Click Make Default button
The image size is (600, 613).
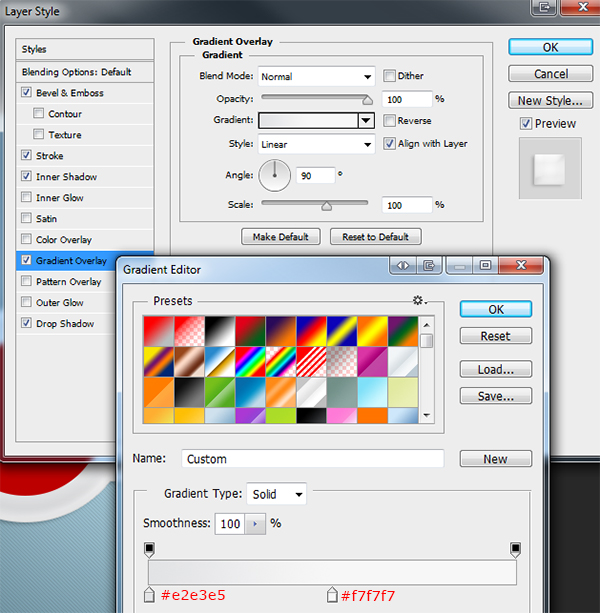tap(281, 237)
